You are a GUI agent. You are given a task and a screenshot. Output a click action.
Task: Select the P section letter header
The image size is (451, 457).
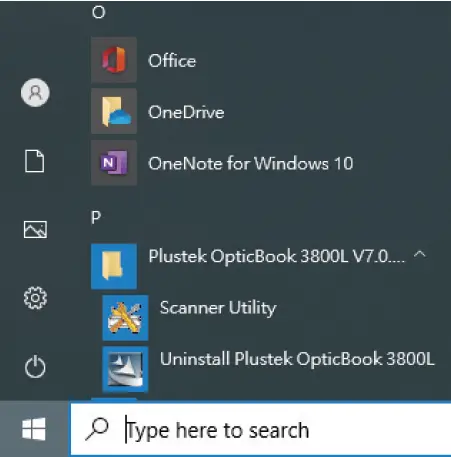pos(96,217)
